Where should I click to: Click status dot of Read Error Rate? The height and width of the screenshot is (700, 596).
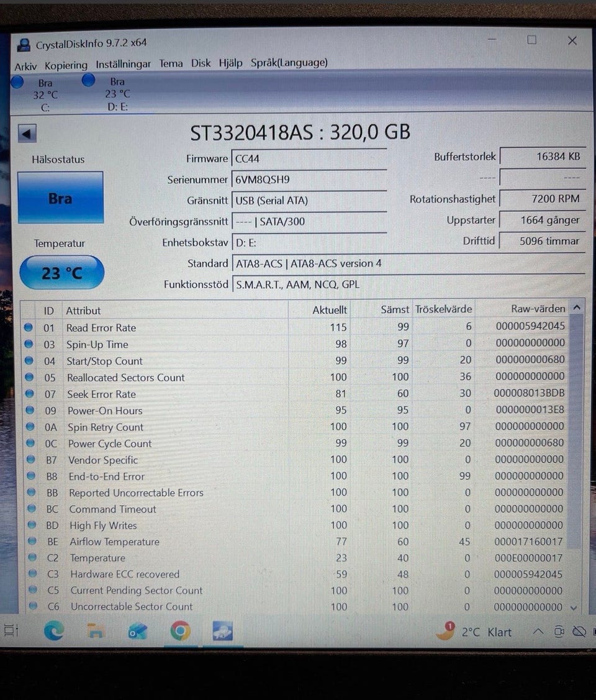coord(28,327)
